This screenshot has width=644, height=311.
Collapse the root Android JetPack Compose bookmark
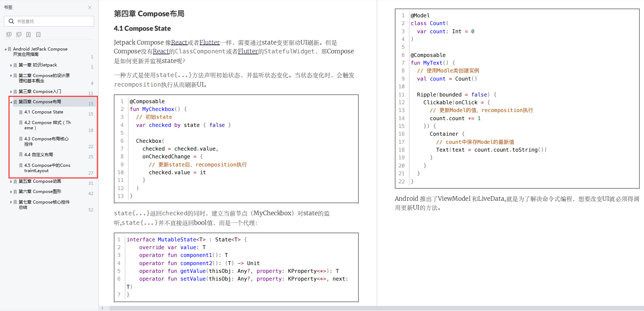click(x=5, y=49)
